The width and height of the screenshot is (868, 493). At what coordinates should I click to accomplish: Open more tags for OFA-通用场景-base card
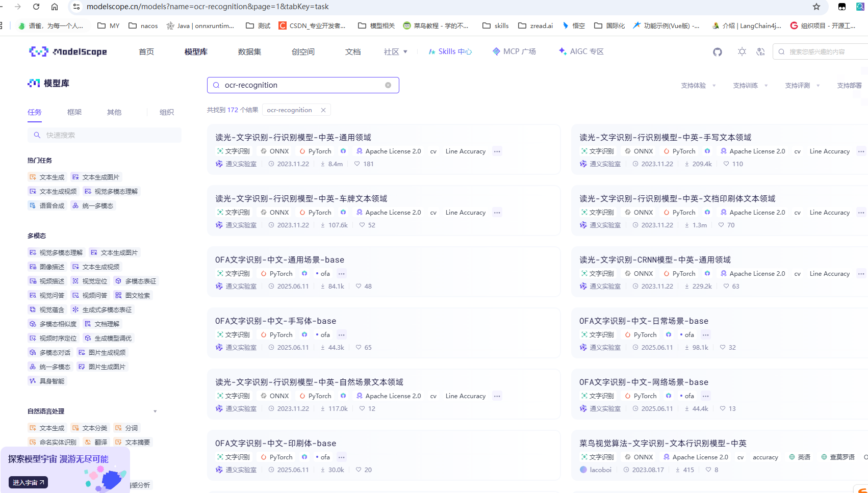[341, 274]
